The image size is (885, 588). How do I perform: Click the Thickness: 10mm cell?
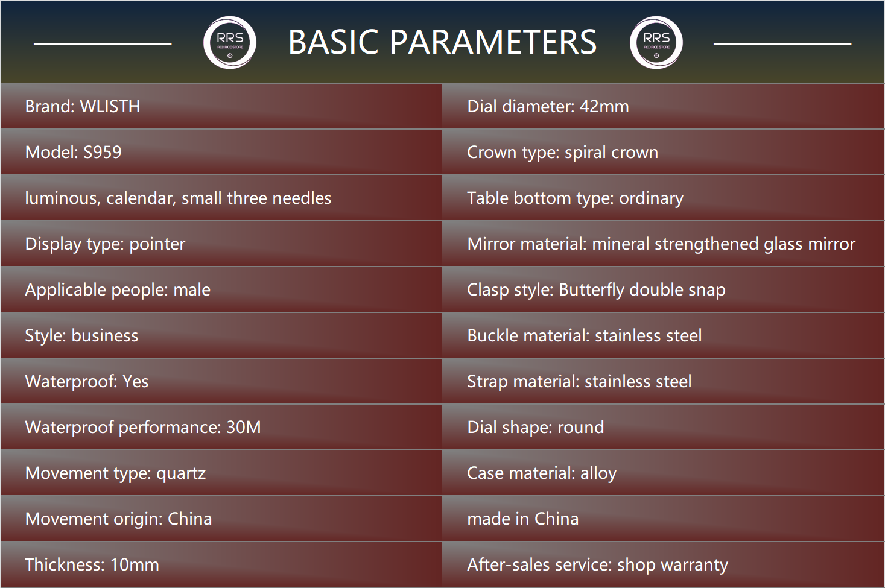click(92, 565)
